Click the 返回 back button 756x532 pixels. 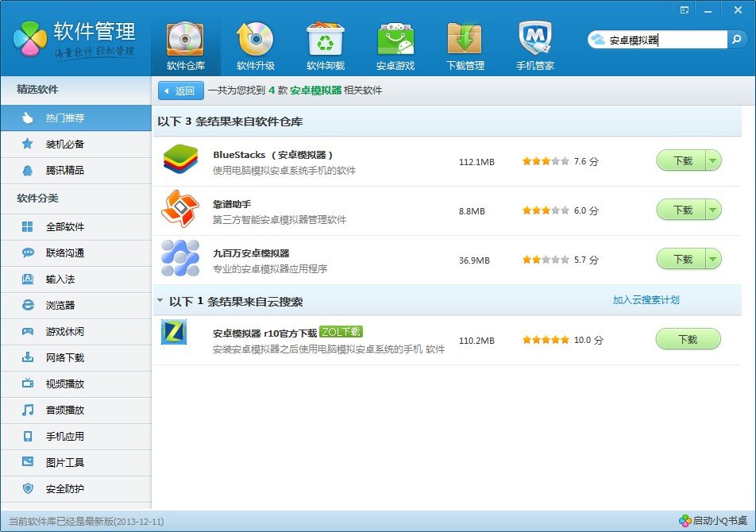point(181,91)
